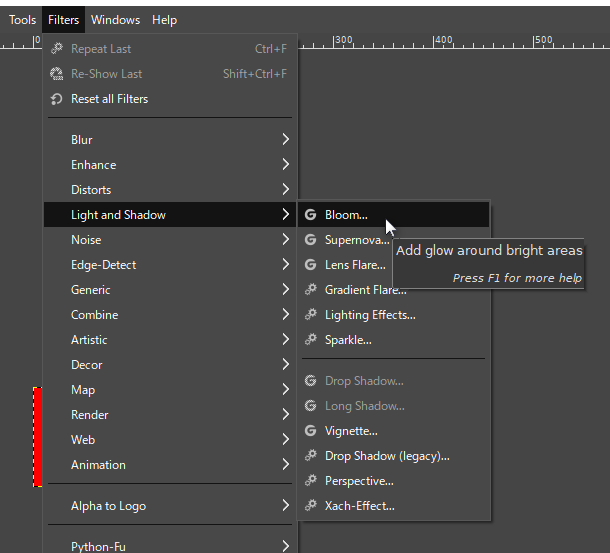Click the reset icon beside Reset all Filters
Viewport: 610px width, 553px height.
pyautogui.click(x=57, y=99)
